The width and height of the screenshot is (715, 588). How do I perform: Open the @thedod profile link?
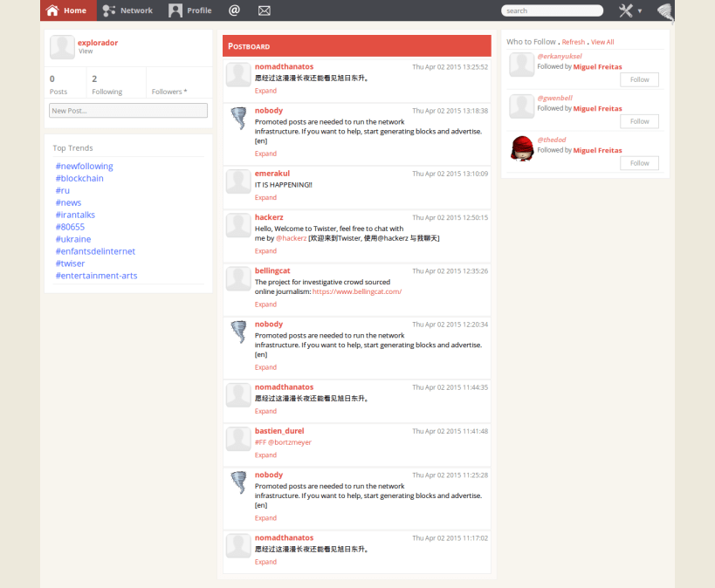coord(551,140)
